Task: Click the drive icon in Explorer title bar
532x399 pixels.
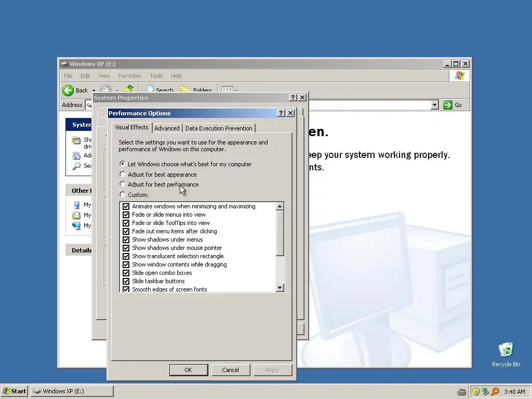Action: [x=64, y=64]
